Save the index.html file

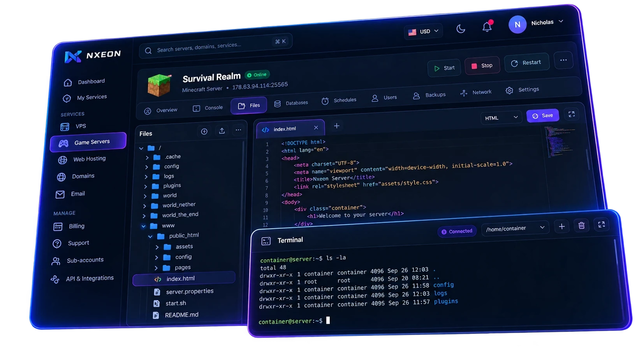tap(542, 116)
